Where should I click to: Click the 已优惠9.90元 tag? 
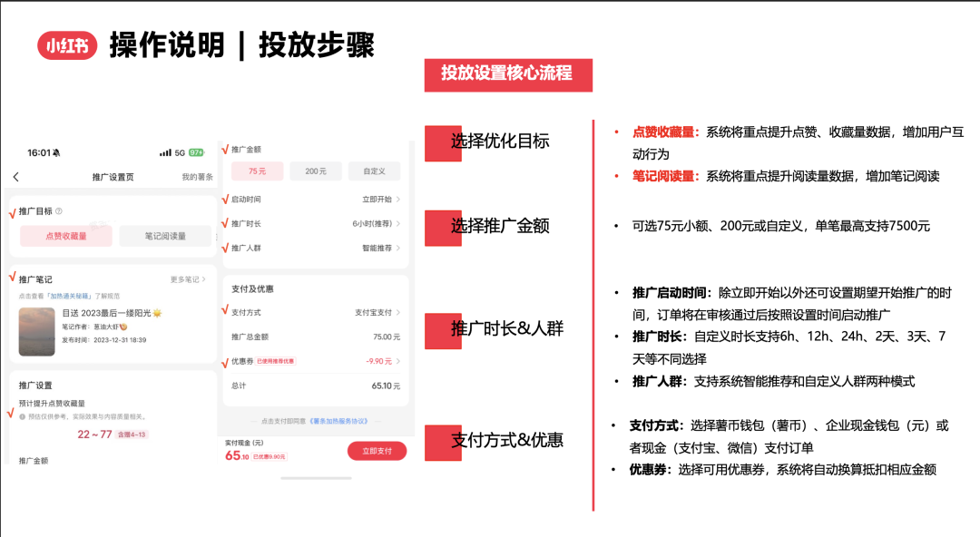pos(269,457)
